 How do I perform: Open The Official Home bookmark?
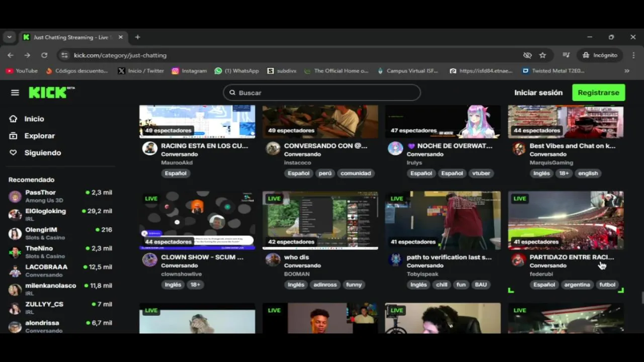pyautogui.click(x=337, y=71)
